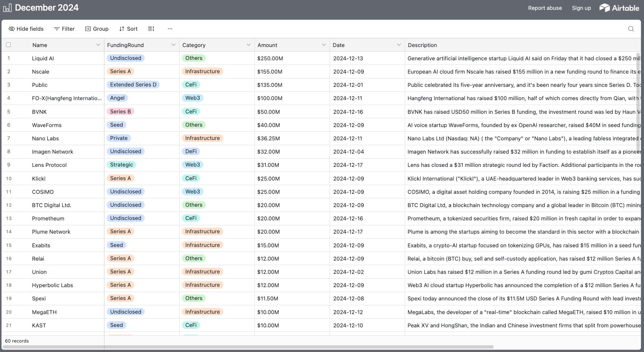Click the Strategic tag for Lens Protocol
The width and height of the screenshot is (644, 352).
(122, 165)
